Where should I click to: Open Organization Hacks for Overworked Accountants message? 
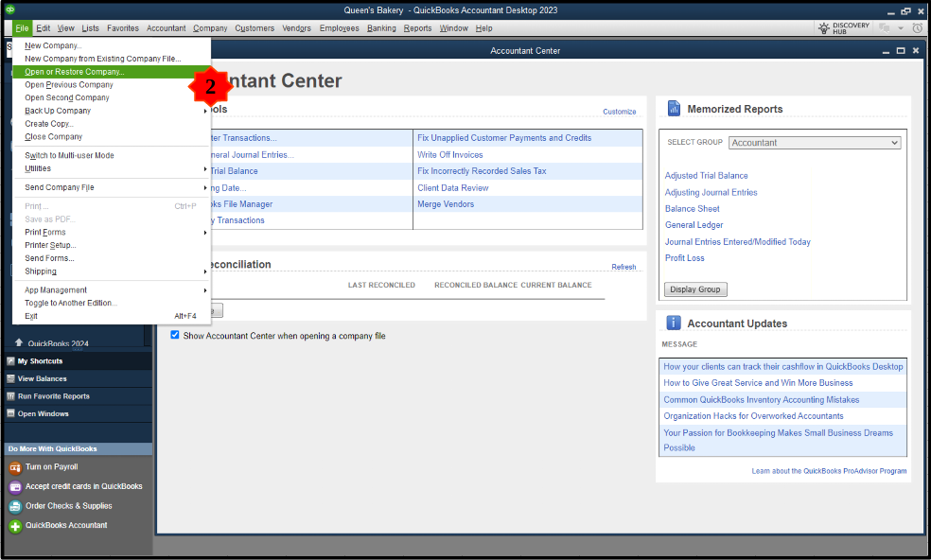pyautogui.click(x=753, y=416)
